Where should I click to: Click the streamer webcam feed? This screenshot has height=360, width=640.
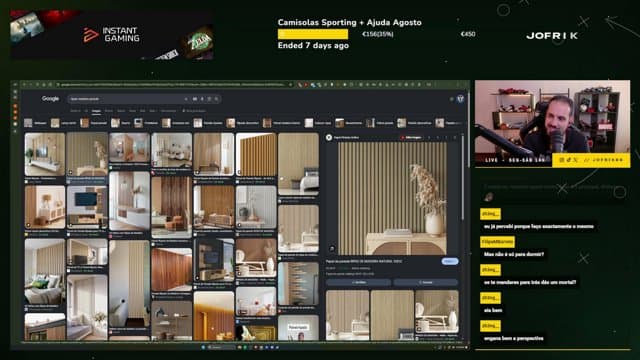click(x=552, y=124)
